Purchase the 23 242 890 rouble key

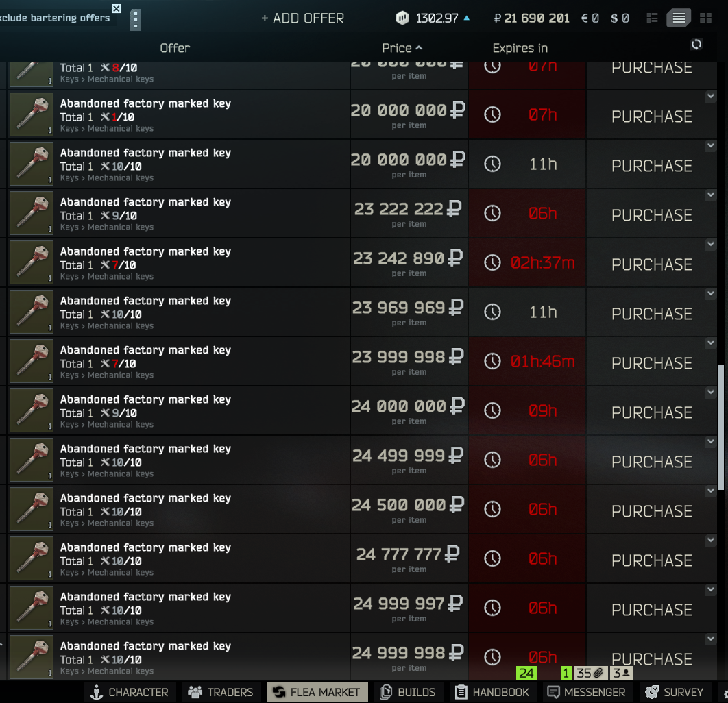pyautogui.click(x=651, y=264)
